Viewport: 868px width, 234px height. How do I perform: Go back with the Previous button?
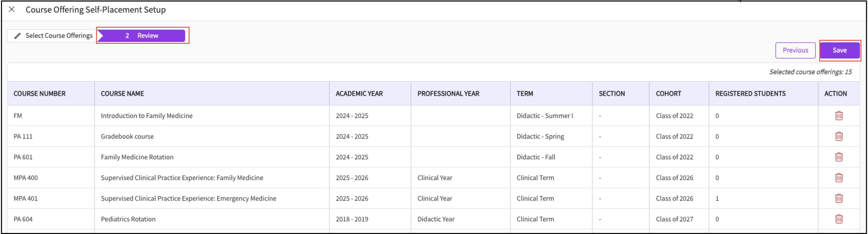tap(795, 50)
